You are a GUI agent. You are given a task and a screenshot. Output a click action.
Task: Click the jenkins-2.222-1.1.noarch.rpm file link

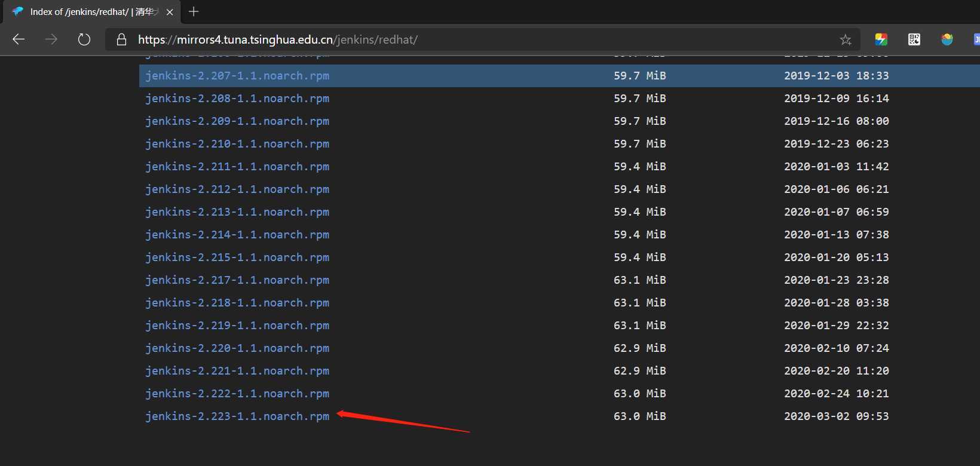(x=237, y=394)
